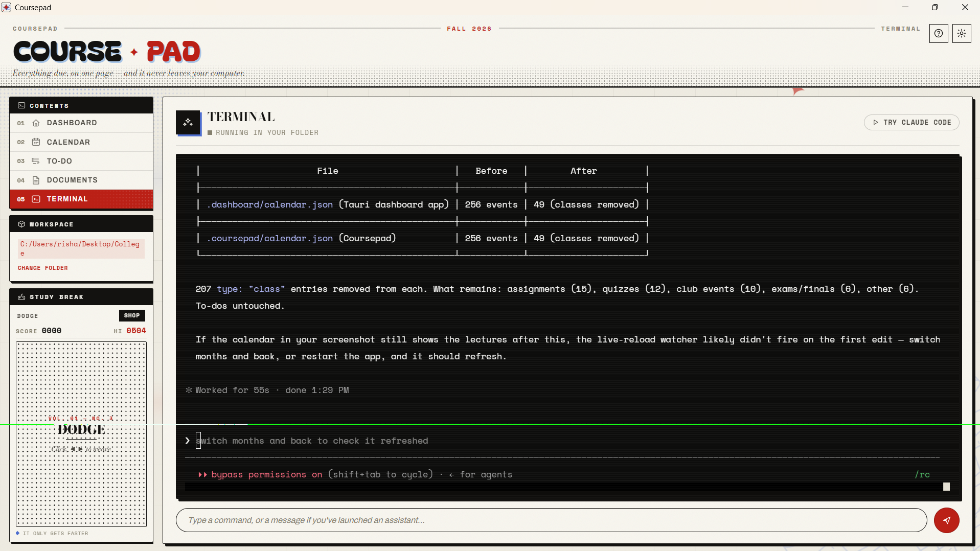Viewport: 980px width, 551px height.
Task: Click the Documents file icon in contents
Action: [x=36, y=180]
